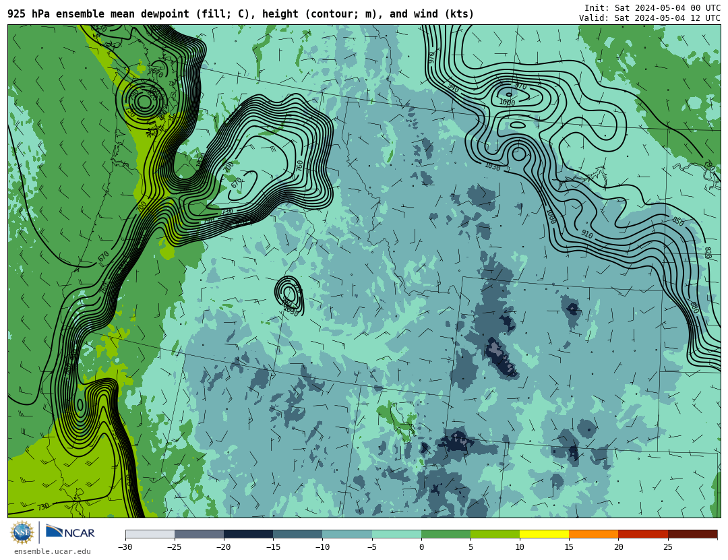Pick the dark teal -15 to -10 swatch

click(298, 534)
